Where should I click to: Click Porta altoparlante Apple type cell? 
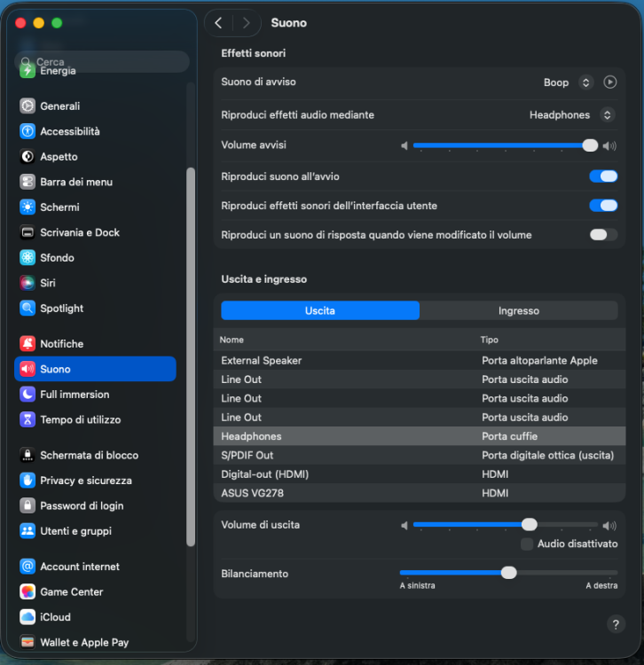(x=539, y=361)
